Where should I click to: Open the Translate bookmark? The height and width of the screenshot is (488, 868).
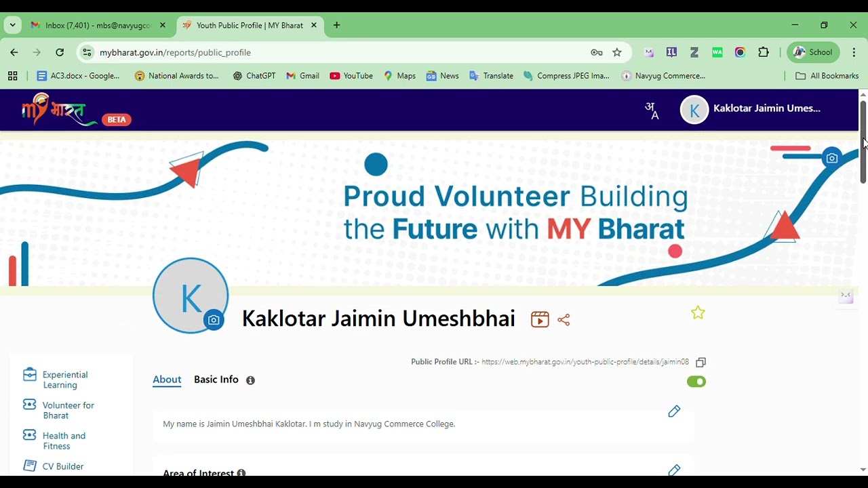[x=491, y=76]
